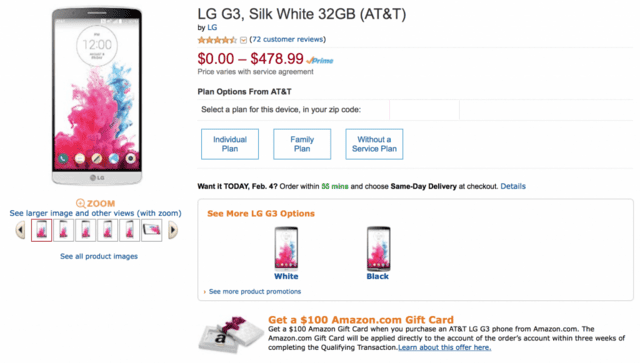This screenshot has width=640, height=363.
Task: Click the star rating graphic
Action: 217,40
